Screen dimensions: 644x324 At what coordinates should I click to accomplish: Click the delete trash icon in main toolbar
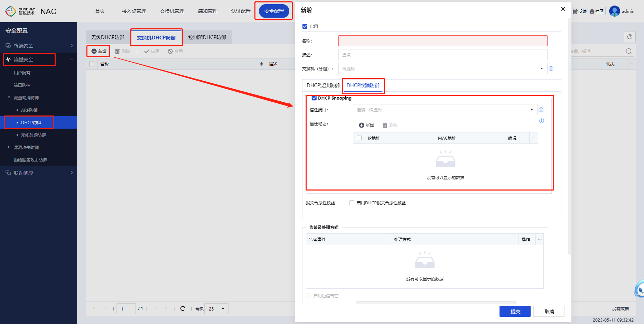point(117,51)
